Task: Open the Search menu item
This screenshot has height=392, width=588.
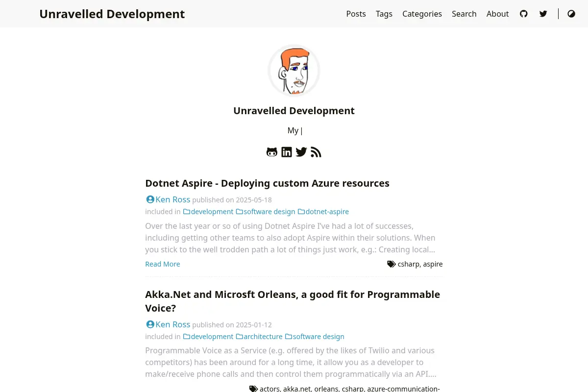Action: [464, 14]
